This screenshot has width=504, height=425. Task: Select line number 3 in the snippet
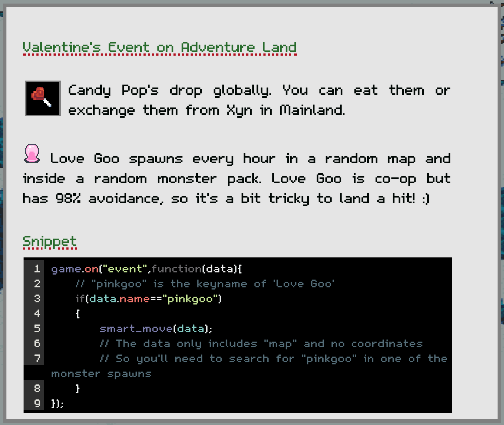pyautogui.click(x=37, y=298)
